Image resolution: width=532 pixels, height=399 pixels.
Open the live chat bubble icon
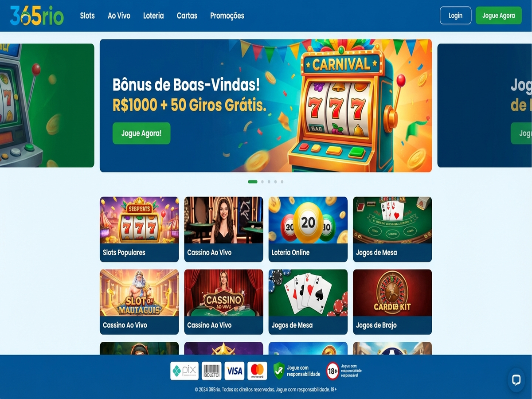click(x=516, y=380)
